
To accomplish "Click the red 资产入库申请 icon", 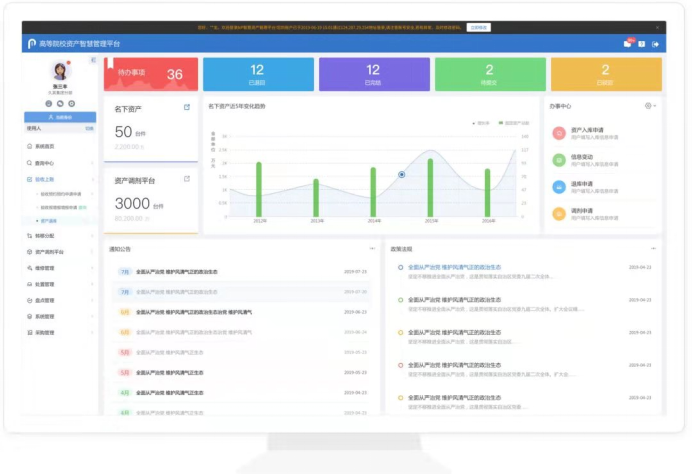I will tap(559, 132).
